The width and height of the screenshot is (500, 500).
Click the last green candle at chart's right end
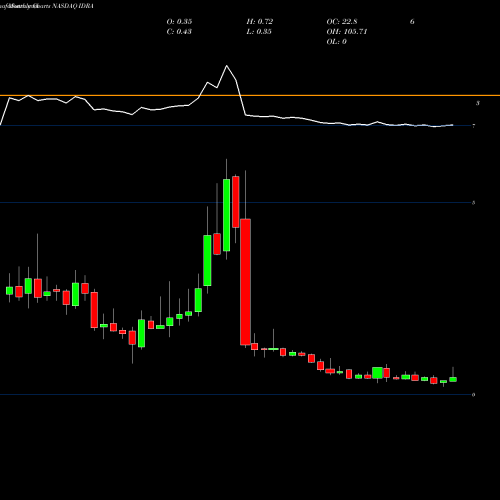pos(453,379)
